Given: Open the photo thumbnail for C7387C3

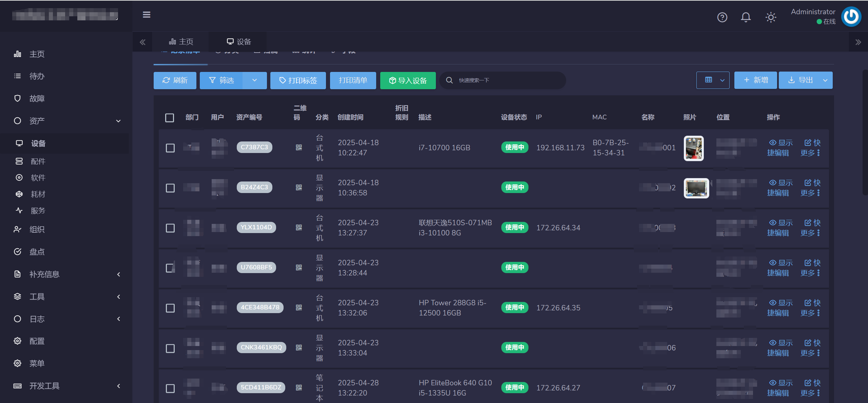Looking at the screenshot, I should (x=693, y=148).
